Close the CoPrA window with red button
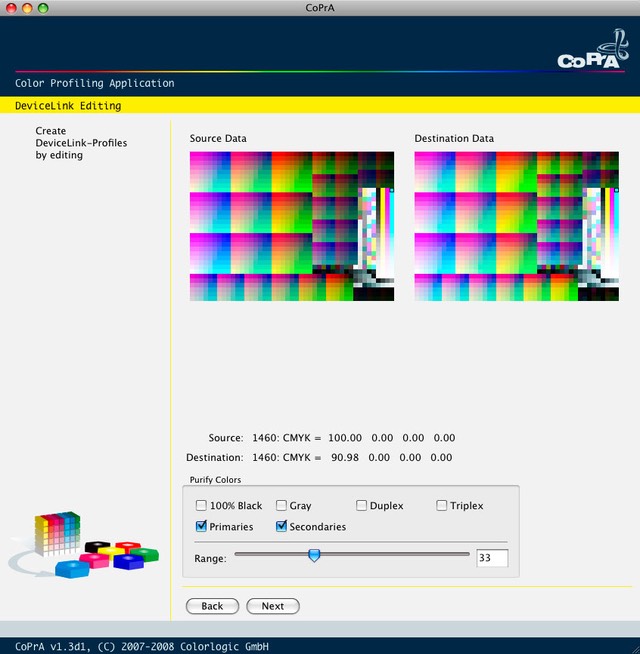Viewport: 640px width, 654px height. pyautogui.click(x=11, y=8)
